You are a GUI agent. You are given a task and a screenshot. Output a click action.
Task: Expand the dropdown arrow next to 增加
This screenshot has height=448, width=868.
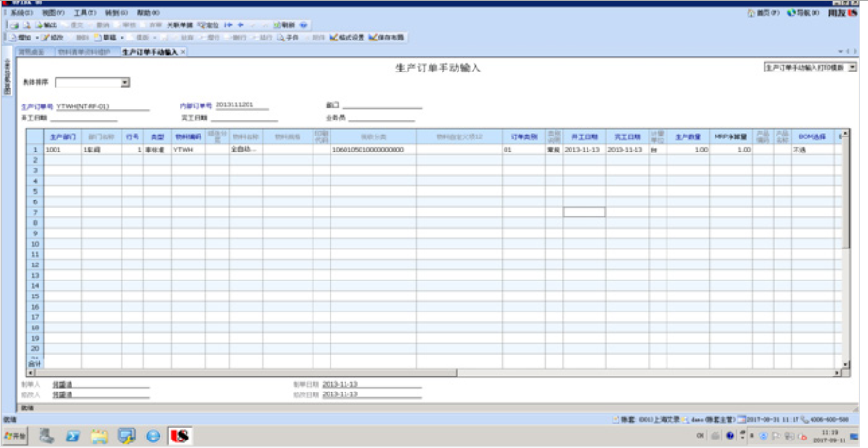click(37, 37)
